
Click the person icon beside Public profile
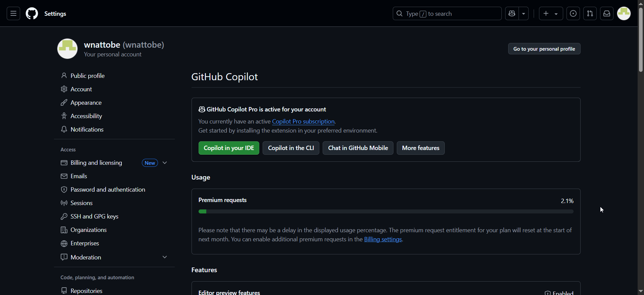click(x=64, y=76)
